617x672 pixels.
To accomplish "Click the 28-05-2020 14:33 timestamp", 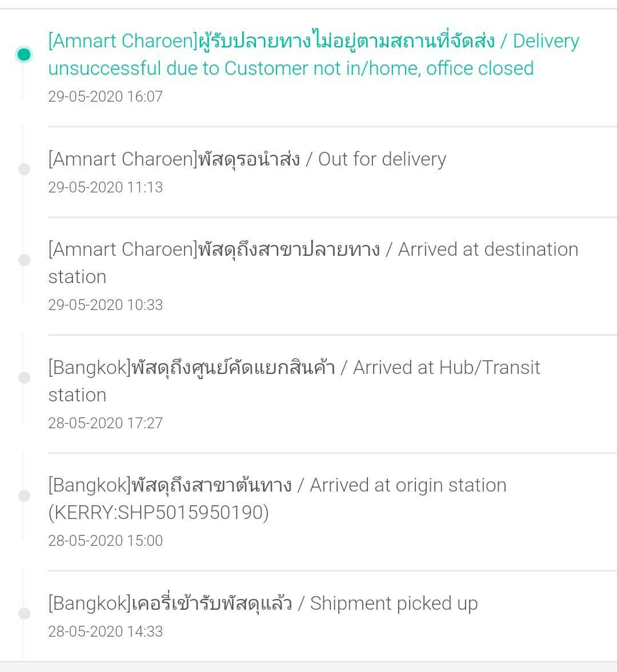I will [x=106, y=631].
